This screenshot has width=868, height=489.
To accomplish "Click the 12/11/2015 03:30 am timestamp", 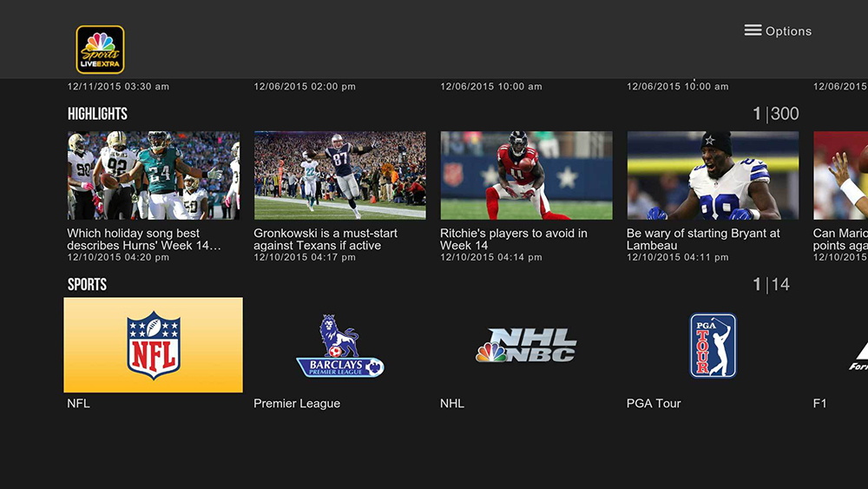I will (x=118, y=86).
